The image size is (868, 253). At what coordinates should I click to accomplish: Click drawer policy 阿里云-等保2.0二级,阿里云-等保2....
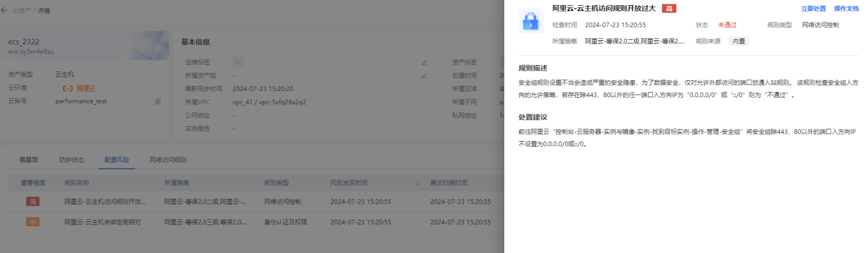pos(635,41)
